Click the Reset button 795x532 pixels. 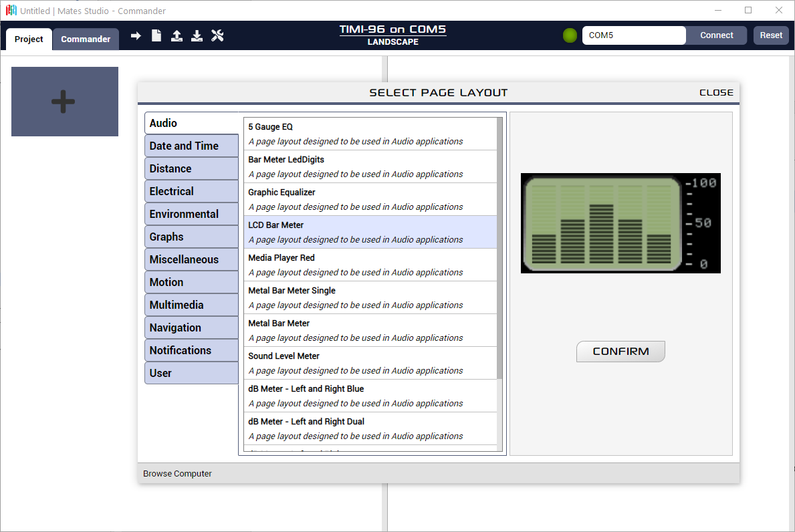pos(771,35)
